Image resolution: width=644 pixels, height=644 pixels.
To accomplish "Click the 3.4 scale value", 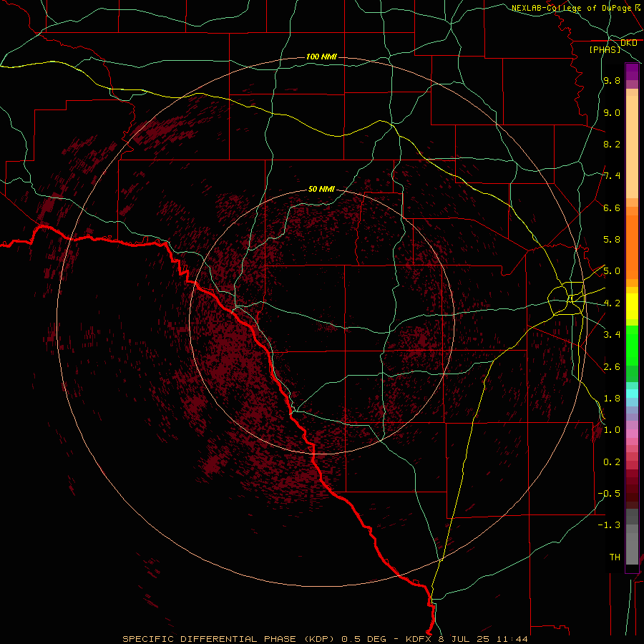I will (x=612, y=335).
